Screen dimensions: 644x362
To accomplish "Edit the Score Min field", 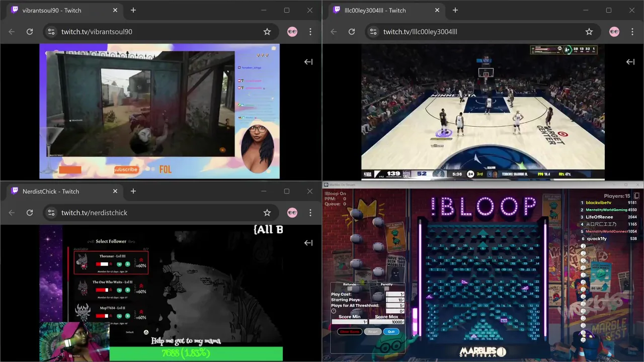I will (350, 322).
